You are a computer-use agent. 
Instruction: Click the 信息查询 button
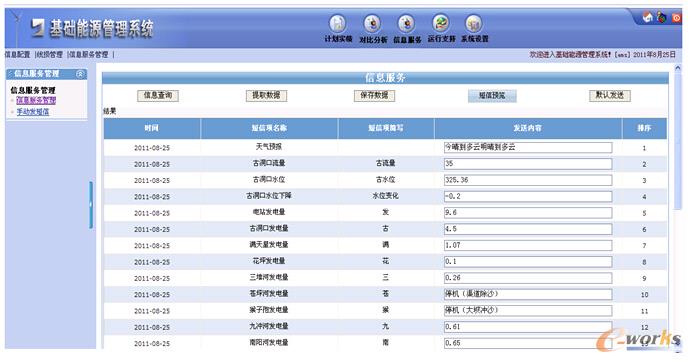[x=158, y=95]
